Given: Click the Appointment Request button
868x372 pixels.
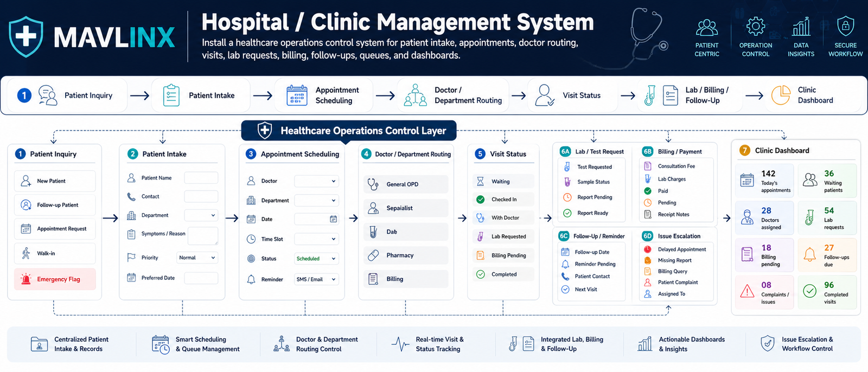Looking at the screenshot, I should pos(55,229).
